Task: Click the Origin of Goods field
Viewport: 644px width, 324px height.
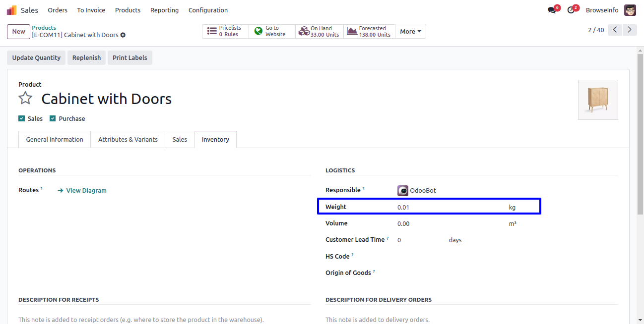Action: pyautogui.click(x=508, y=272)
